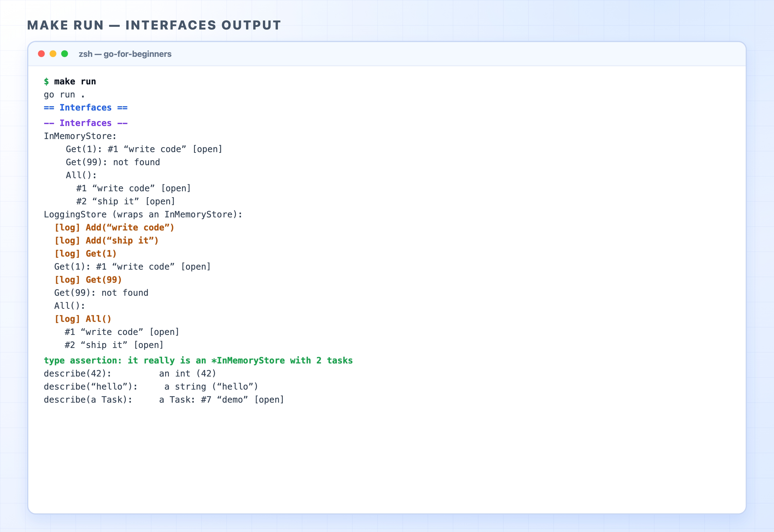
Task: Click the green maximize window dot
Action: pyautogui.click(x=65, y=54)
